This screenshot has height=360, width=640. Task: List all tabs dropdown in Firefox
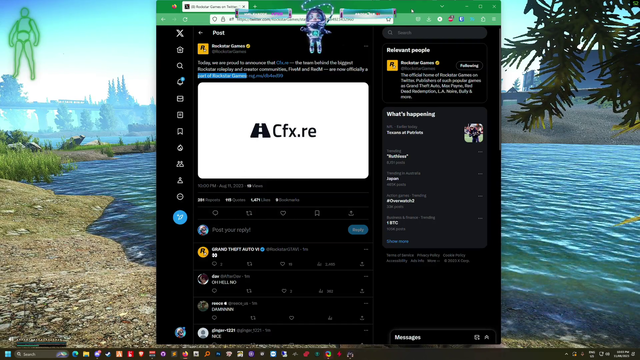(x=442, y=7)
